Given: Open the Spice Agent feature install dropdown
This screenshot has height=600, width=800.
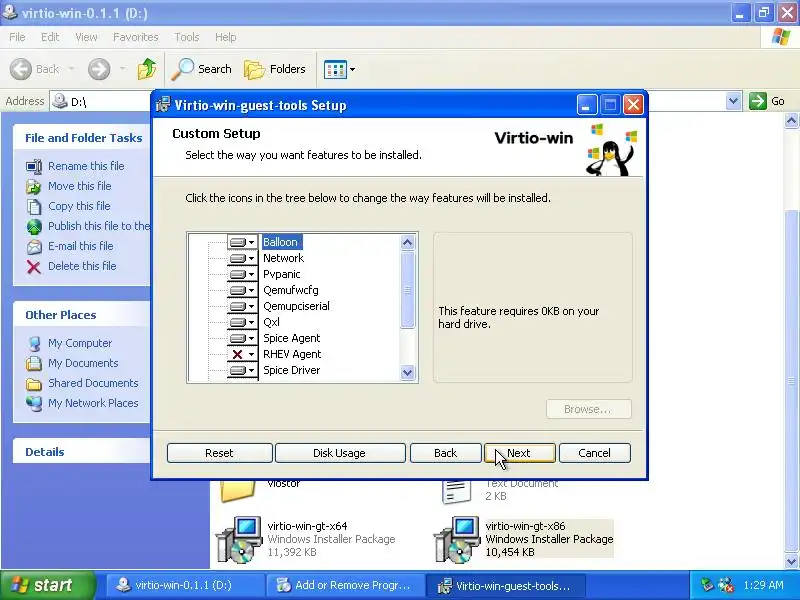Looking at the screenshot, I should pyautogui.click(x=242, y=338).
